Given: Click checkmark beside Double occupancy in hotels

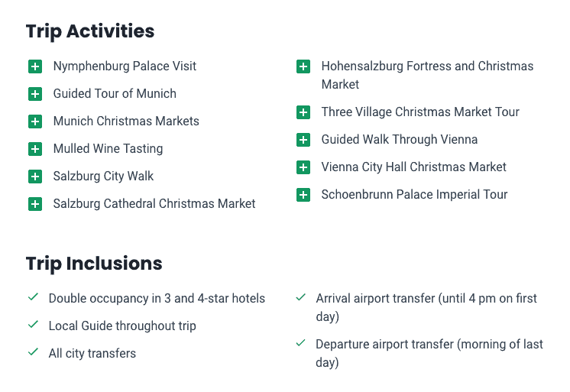Looking at the screenshot, I should [33, 297].
